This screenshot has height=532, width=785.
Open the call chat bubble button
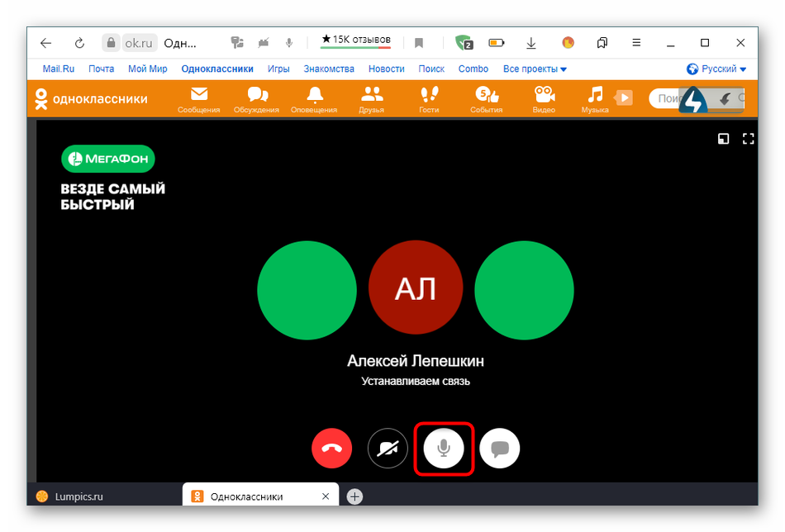coord(500,449)
